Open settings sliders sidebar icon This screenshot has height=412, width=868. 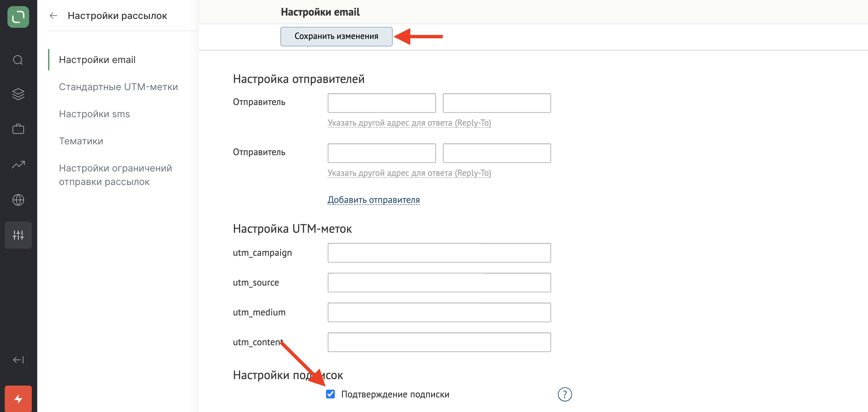click(x=18, y=235)
